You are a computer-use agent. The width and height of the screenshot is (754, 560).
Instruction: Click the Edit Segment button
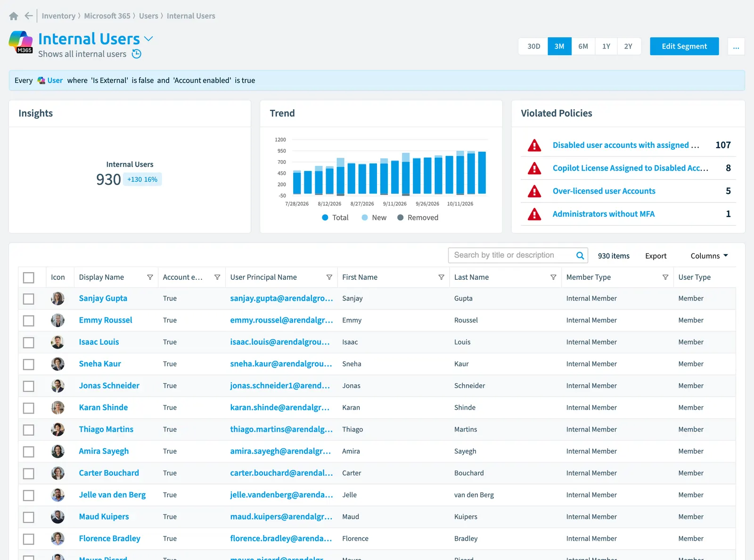[x=684, y=46]
